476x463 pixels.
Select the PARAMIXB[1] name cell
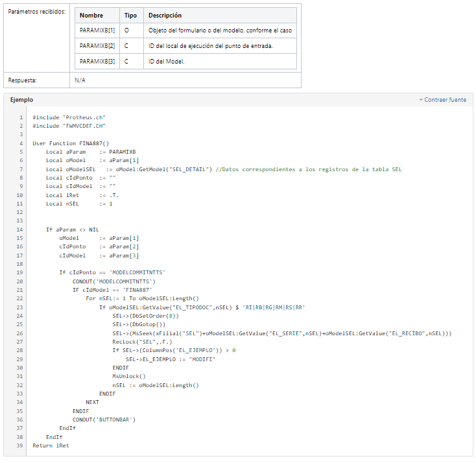click(x=97, y=30)
